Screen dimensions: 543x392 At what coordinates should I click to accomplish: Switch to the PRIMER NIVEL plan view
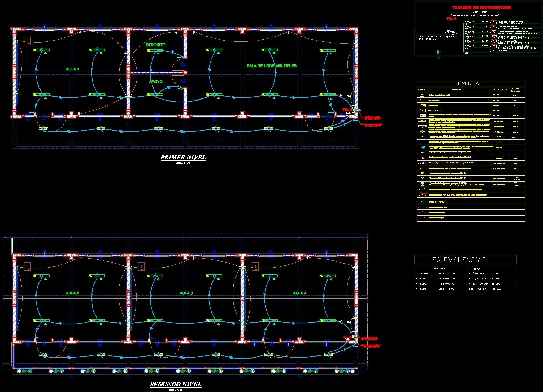point(183,157)
